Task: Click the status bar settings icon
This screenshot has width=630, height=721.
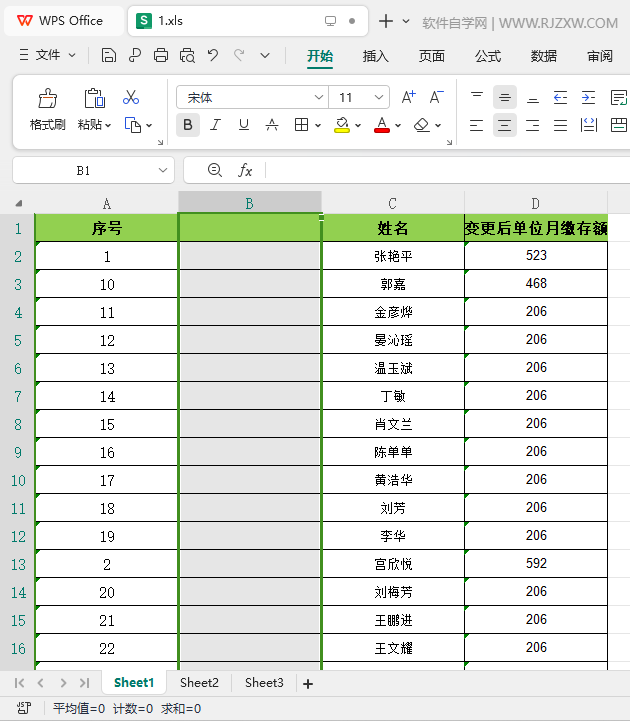Action: coord(24,708)
